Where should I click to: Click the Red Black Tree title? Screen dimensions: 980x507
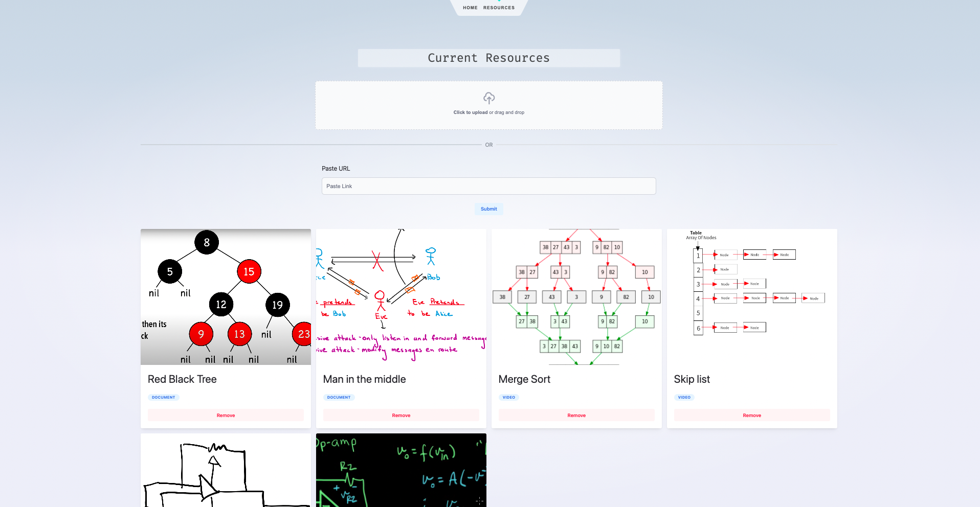pos(182,379)
